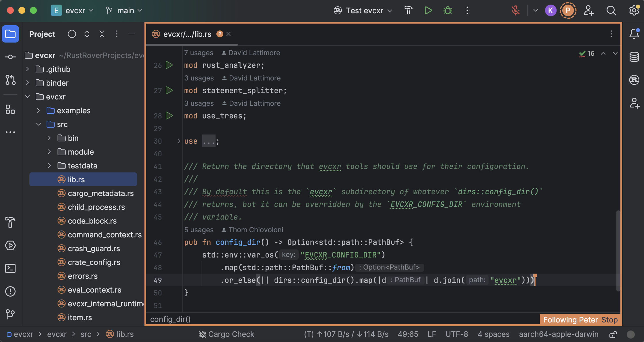The image size is (644, 342).
Task: Open the editor tab three-dot options menu
Action: (x=611, y=34)
